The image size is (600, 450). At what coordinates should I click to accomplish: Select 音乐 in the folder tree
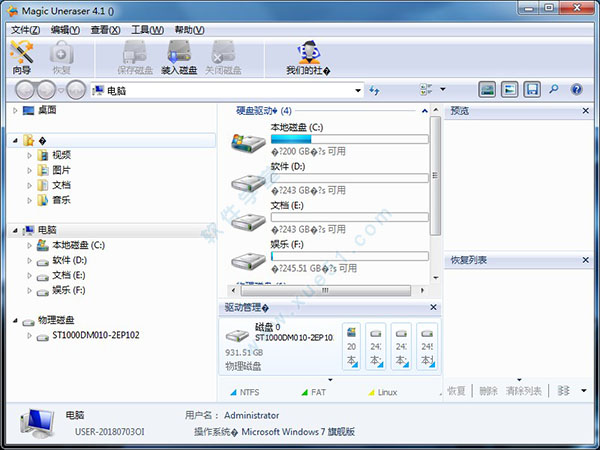coord(61,200)
